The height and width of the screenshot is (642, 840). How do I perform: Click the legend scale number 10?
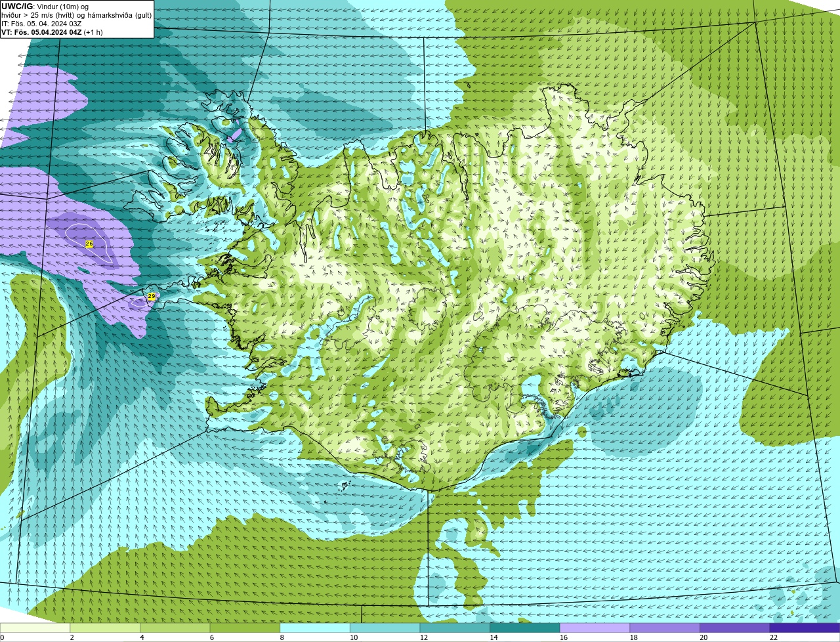tap(354, 637)
